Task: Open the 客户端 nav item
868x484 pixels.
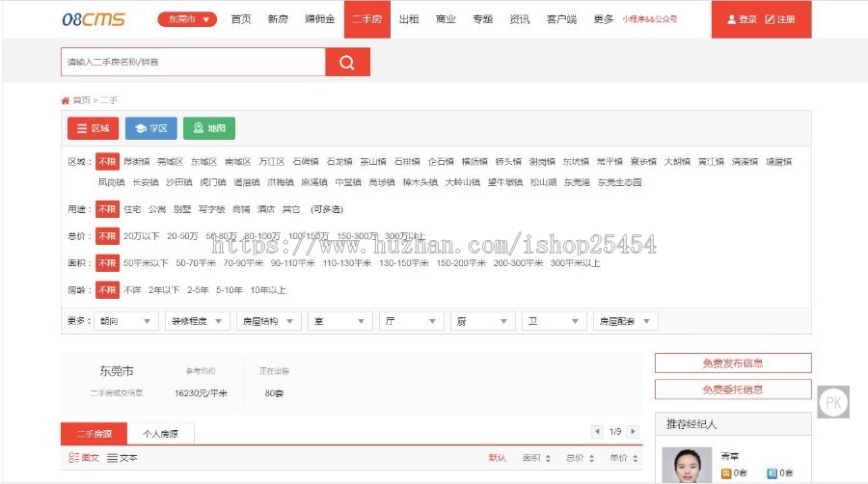Action: coord(561,19)
